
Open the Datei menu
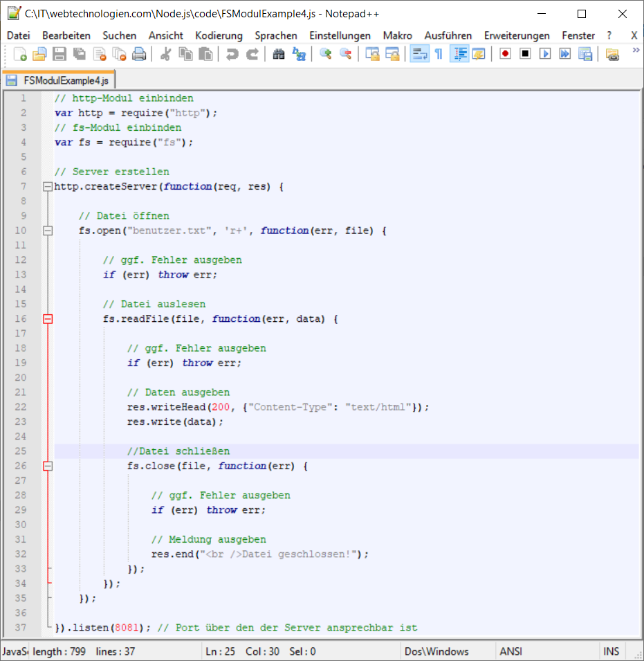19,35
